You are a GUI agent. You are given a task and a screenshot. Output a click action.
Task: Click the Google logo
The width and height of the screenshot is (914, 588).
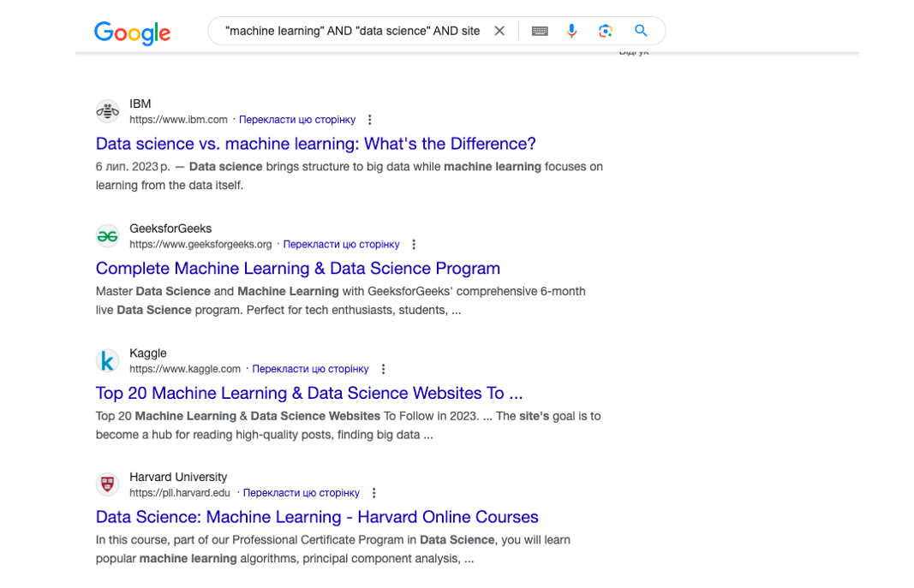pos(132,33)
